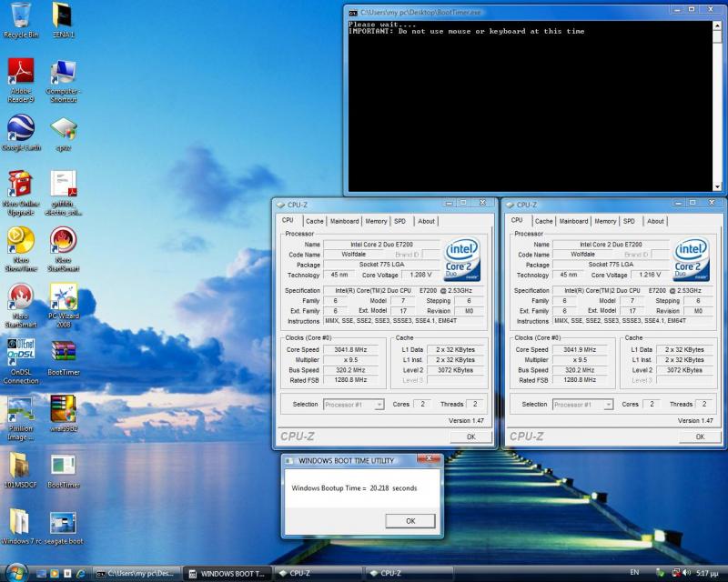Select the cpuz desktop icon
The width and height of the screenshot is (728, 582).
[x=63, y=134]
